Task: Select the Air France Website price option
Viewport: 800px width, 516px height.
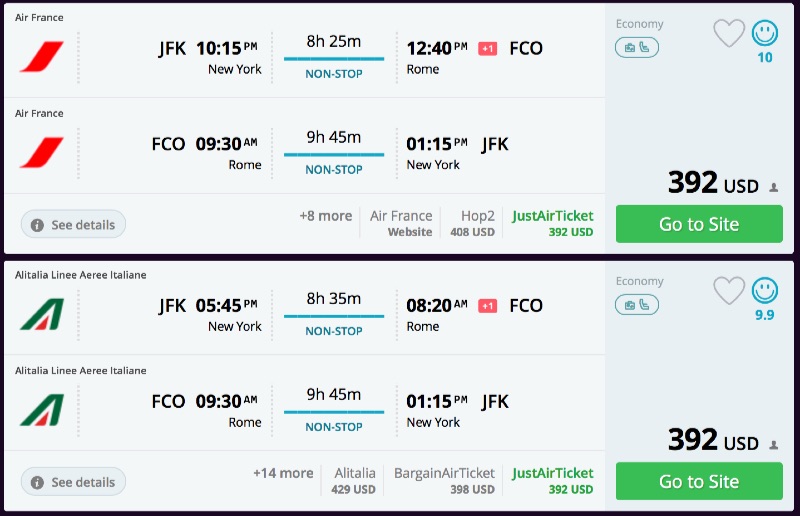Action: 401,223
